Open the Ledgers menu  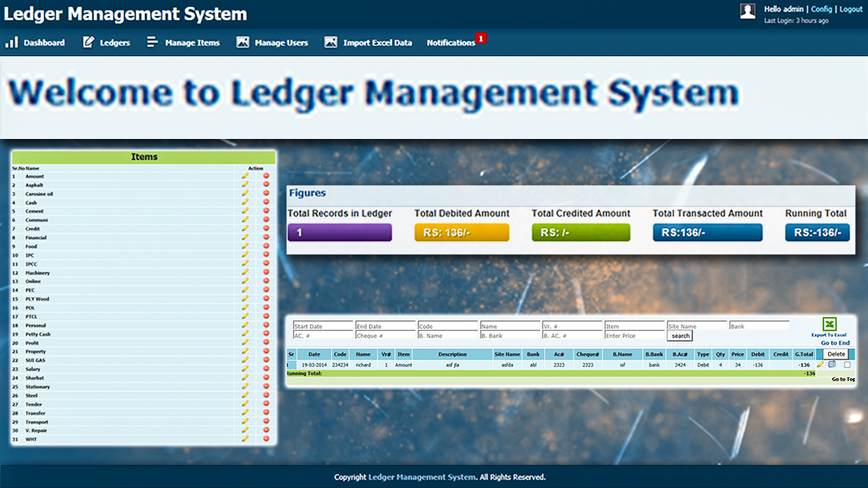[106, 43]
